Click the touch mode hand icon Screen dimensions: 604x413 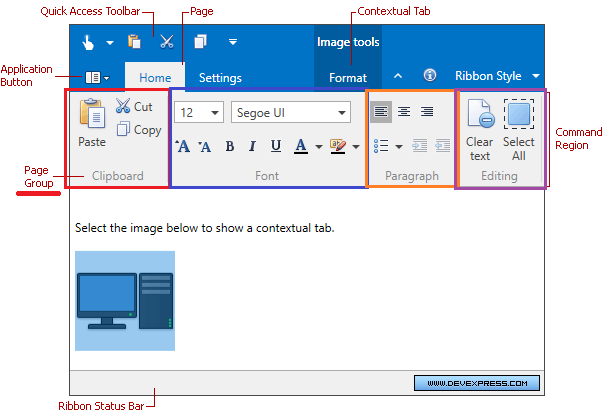pos(88,42)
